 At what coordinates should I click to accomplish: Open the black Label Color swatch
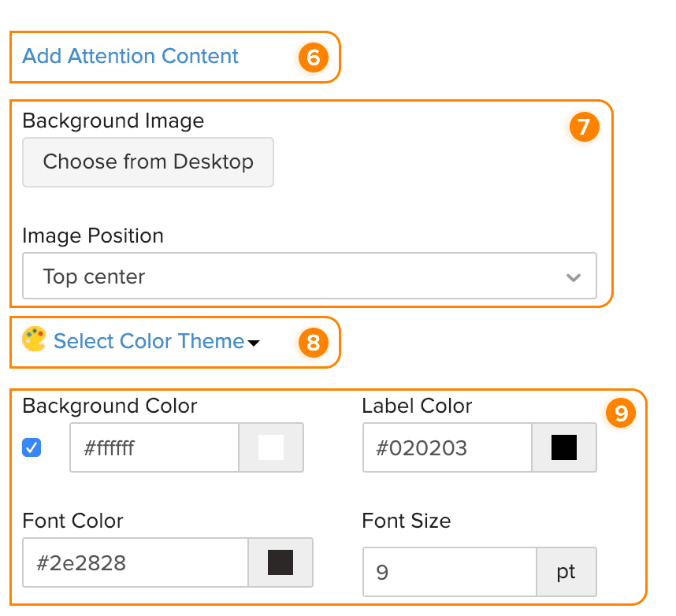point(564,448)
